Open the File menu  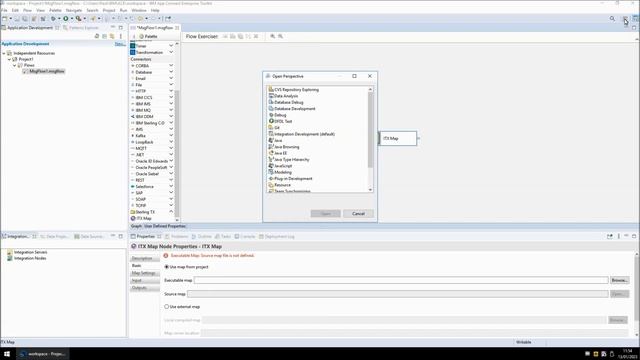pyautogui.click(x=4, y=10)
